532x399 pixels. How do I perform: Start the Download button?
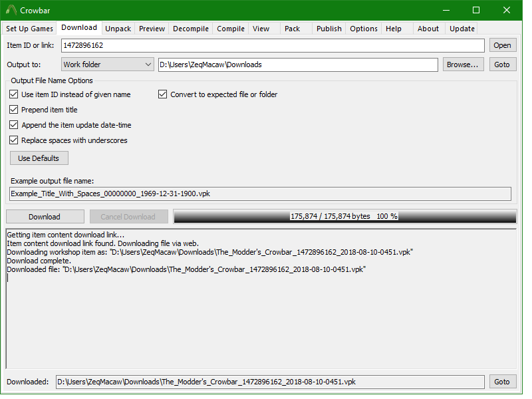click(45, 217)
